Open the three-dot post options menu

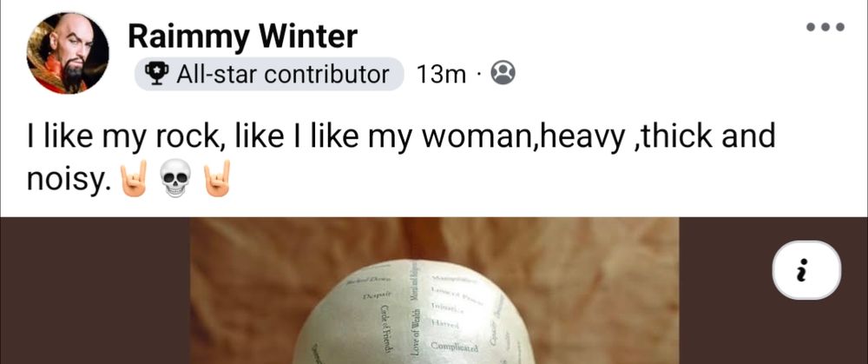pyautogui.click(x=825, y=27)
